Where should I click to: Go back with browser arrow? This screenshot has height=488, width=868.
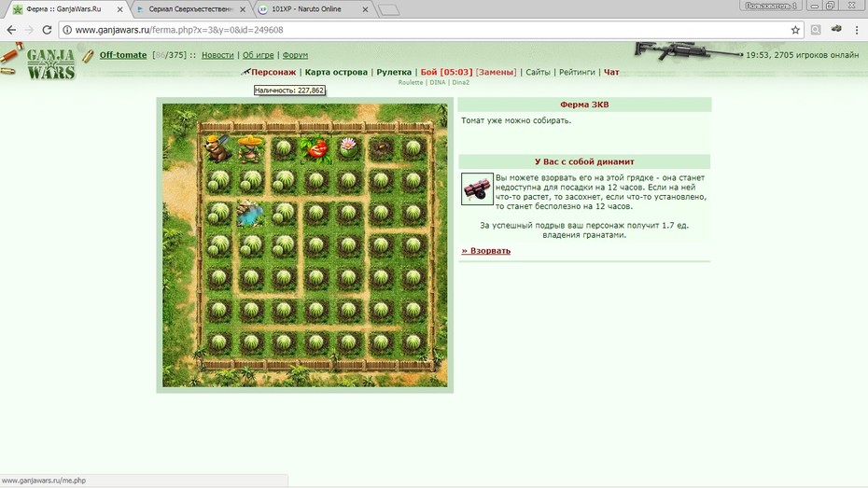[11, 30]
